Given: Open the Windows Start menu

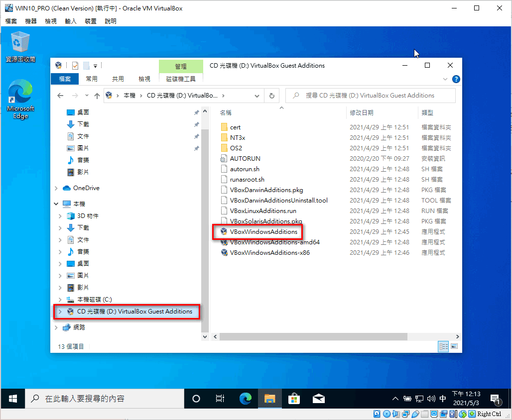Looking at the screenshot, I should point(12,399).
